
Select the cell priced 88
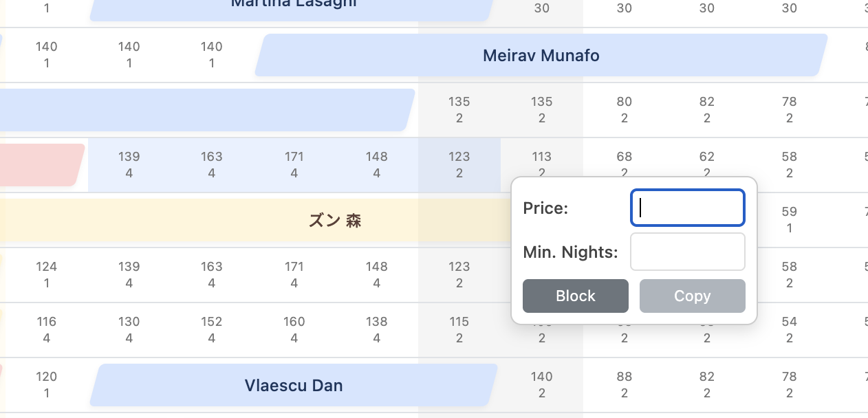point(624,384)
